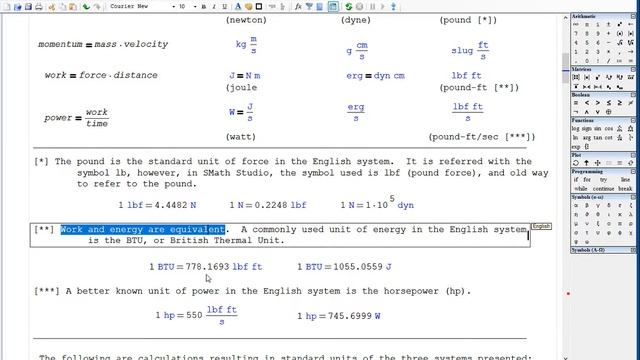Insert continue statement from Programming

[x=604, y=189]
